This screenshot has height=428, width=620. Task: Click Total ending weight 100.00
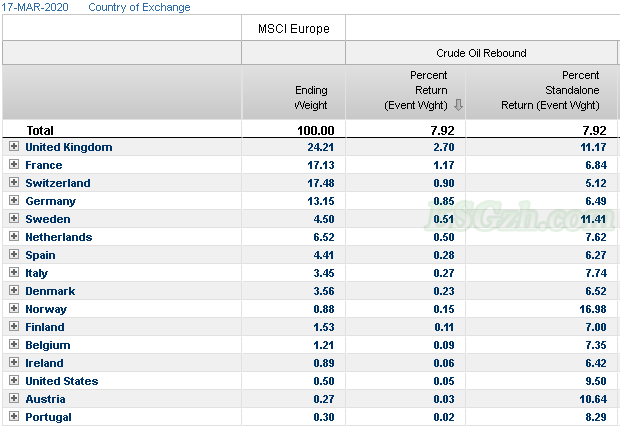click(x=316, y=131)
